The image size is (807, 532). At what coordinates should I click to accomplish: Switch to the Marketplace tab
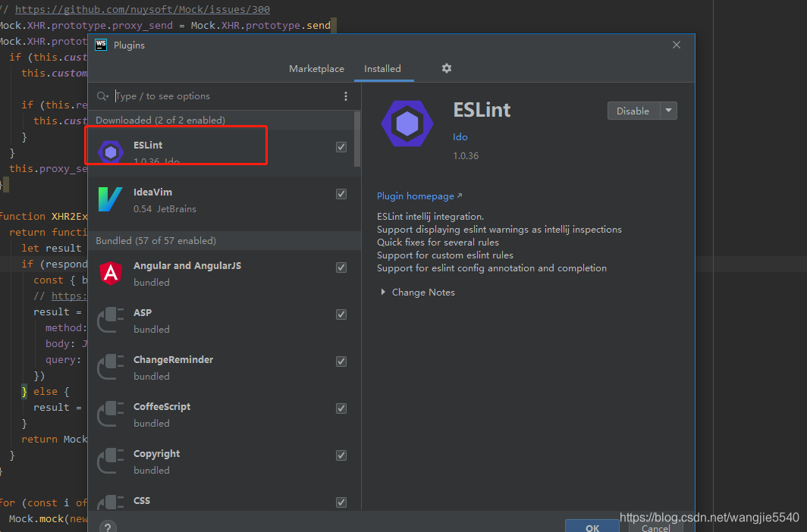[x=316, y=68]
